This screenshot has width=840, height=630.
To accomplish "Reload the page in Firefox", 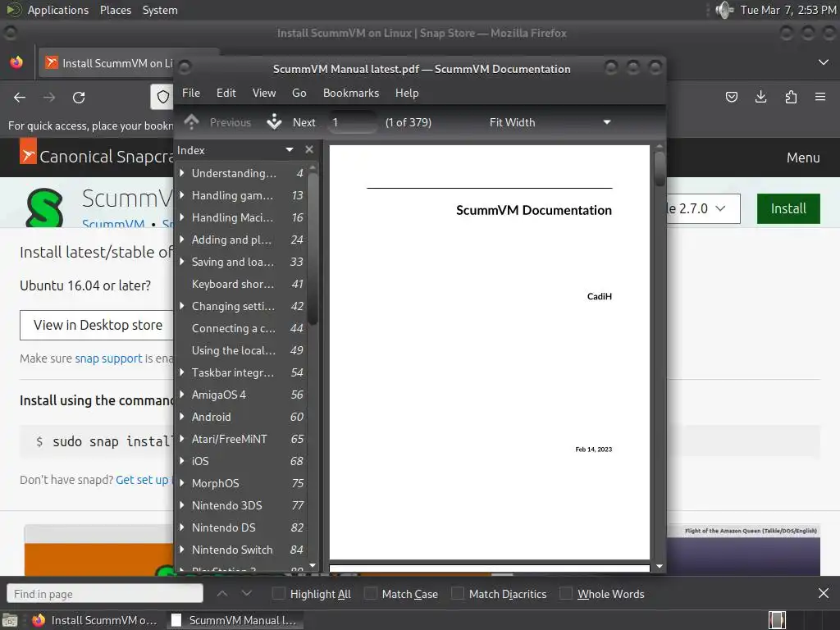I will pos(79,98).
